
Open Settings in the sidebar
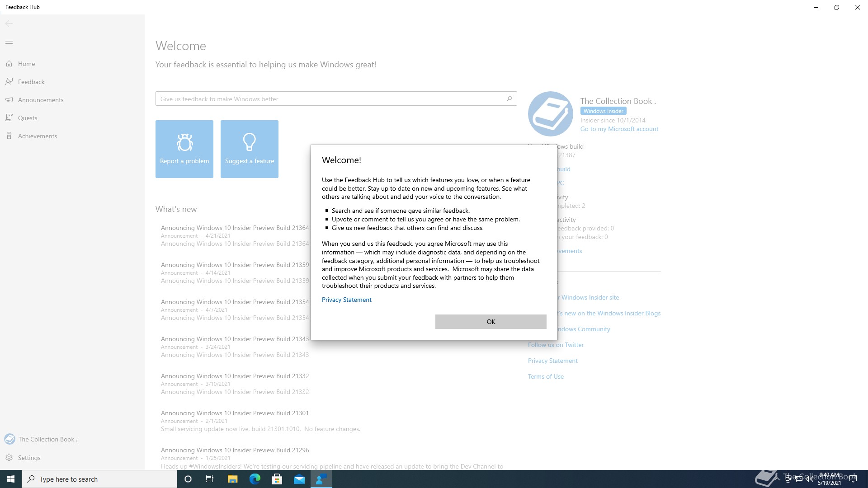pyautogui.click(x=72, y=458)
